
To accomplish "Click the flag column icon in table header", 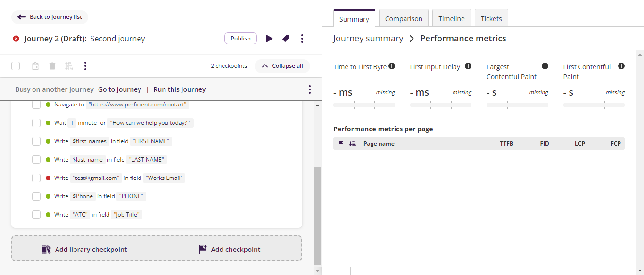I will pyautogui.click(x=341, y=144).
